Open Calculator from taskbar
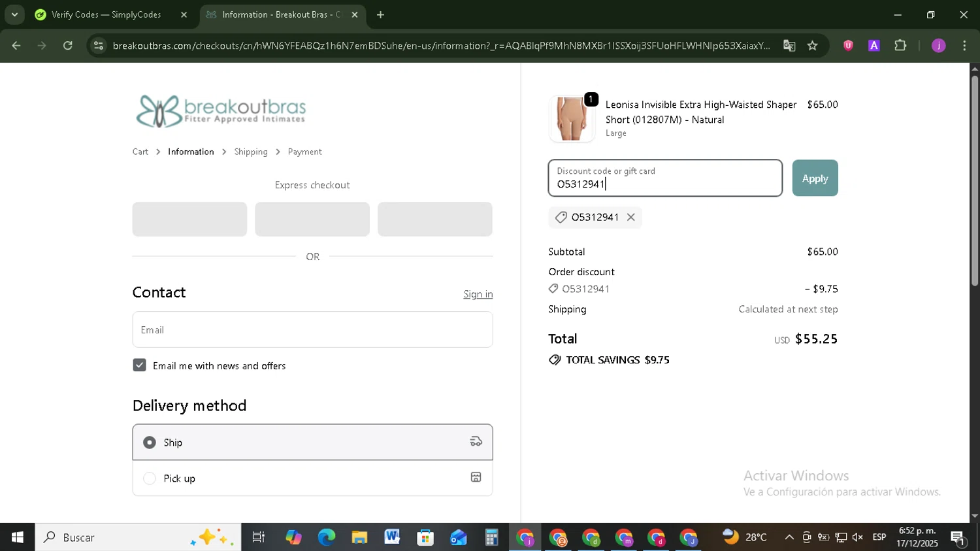Image resolution: width=980 pixels, height=551 pixels. pyautogui.click(x=491, y=537)
